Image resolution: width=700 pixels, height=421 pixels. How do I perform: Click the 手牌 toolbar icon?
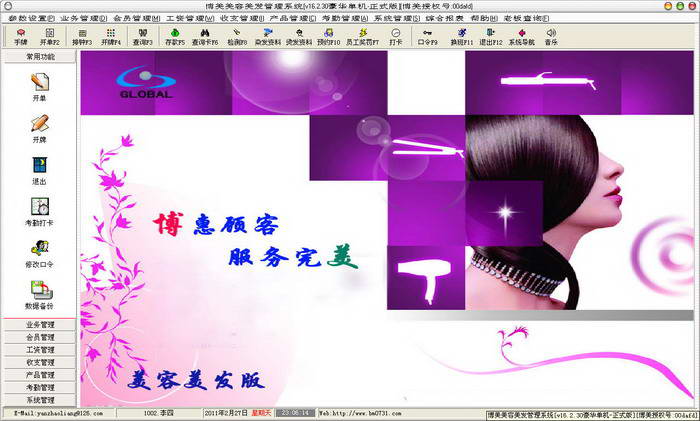click(21, 37)
